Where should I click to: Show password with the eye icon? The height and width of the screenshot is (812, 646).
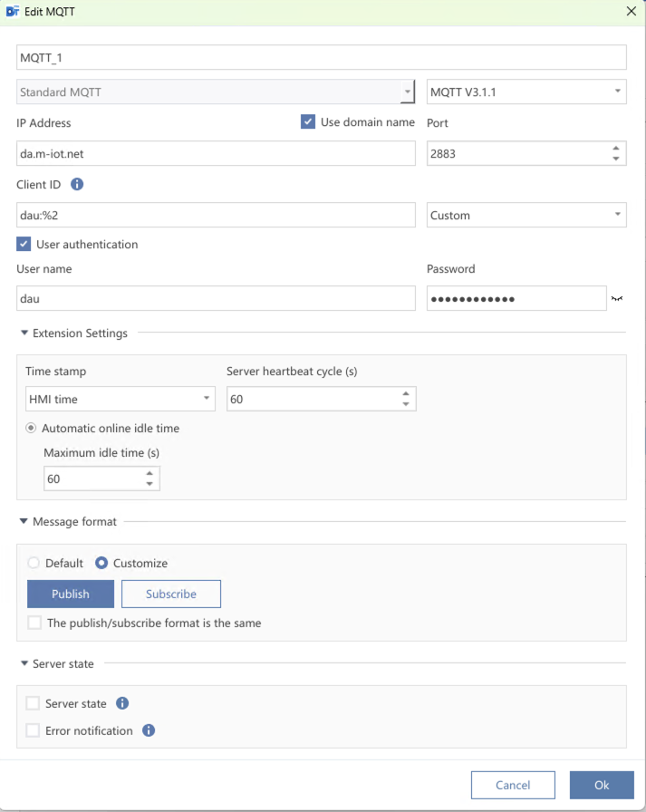[617, 298]
